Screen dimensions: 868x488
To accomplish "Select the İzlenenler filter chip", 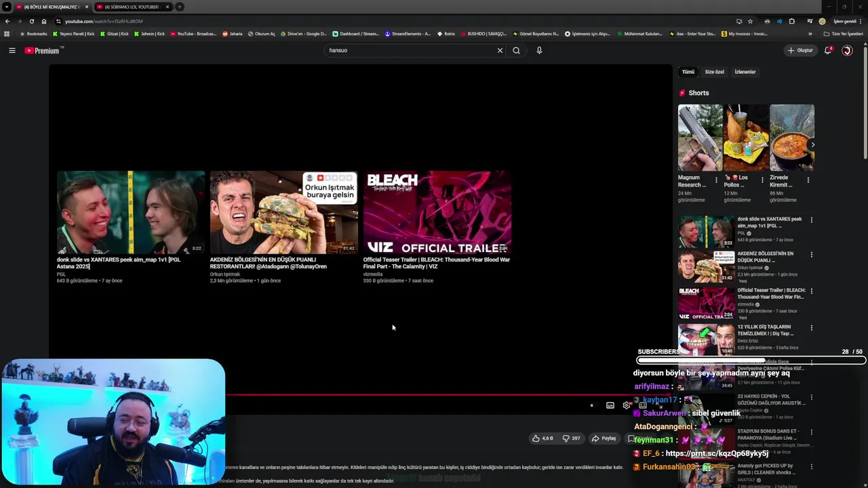I will (745, 72).
